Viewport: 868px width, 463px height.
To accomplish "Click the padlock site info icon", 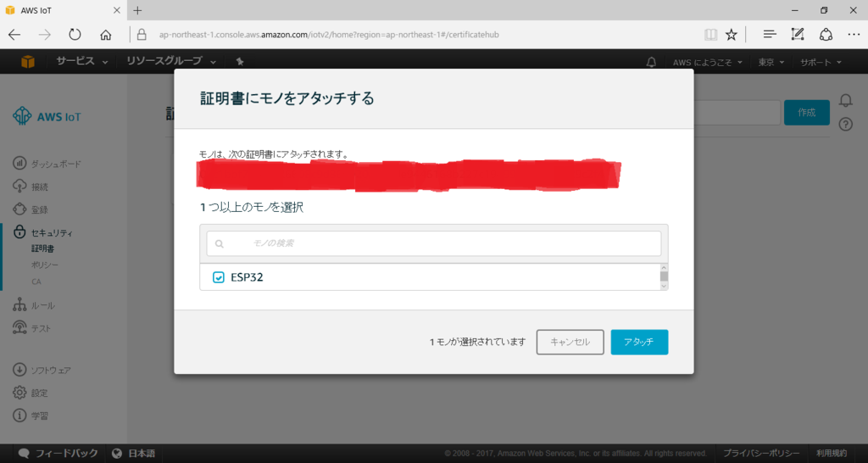I will 142,35.
